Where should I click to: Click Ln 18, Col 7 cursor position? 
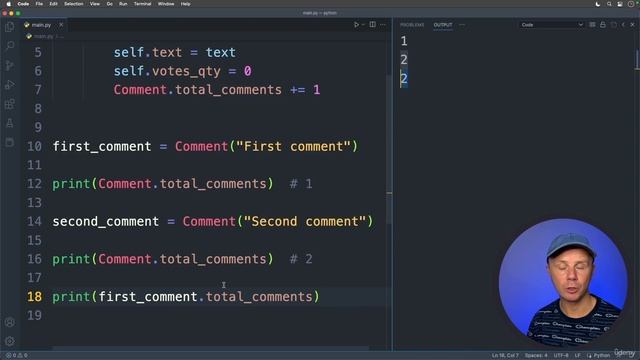505,355
